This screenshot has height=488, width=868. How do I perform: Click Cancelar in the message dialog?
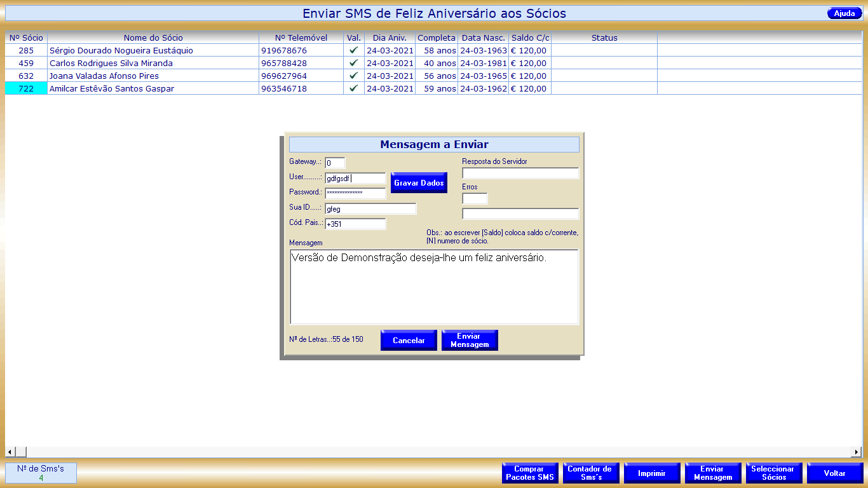[409, 341]
